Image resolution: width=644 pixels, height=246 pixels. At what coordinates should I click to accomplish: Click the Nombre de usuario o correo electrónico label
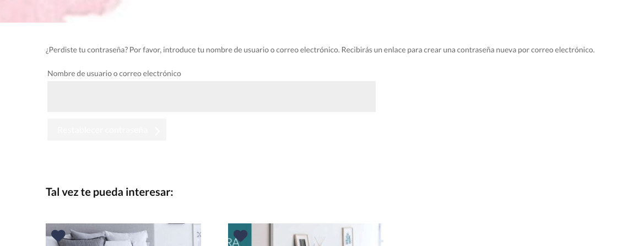(x=114, y=73)
